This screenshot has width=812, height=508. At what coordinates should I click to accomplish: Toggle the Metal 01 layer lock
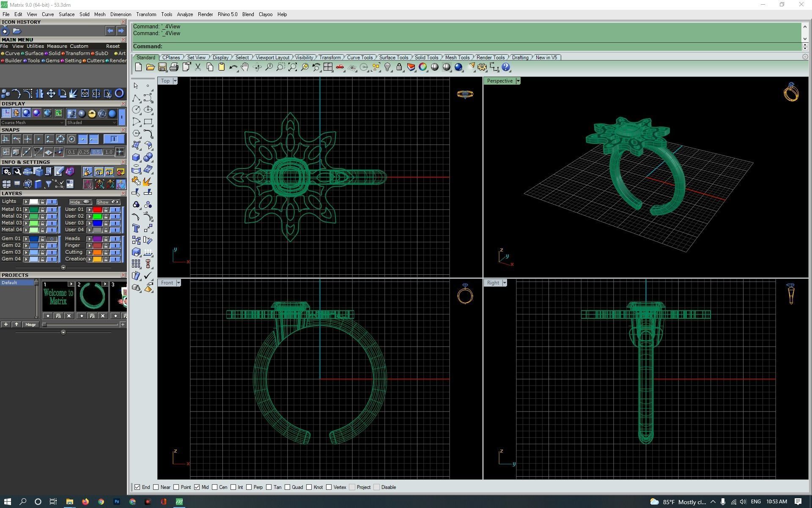(42, 210)
